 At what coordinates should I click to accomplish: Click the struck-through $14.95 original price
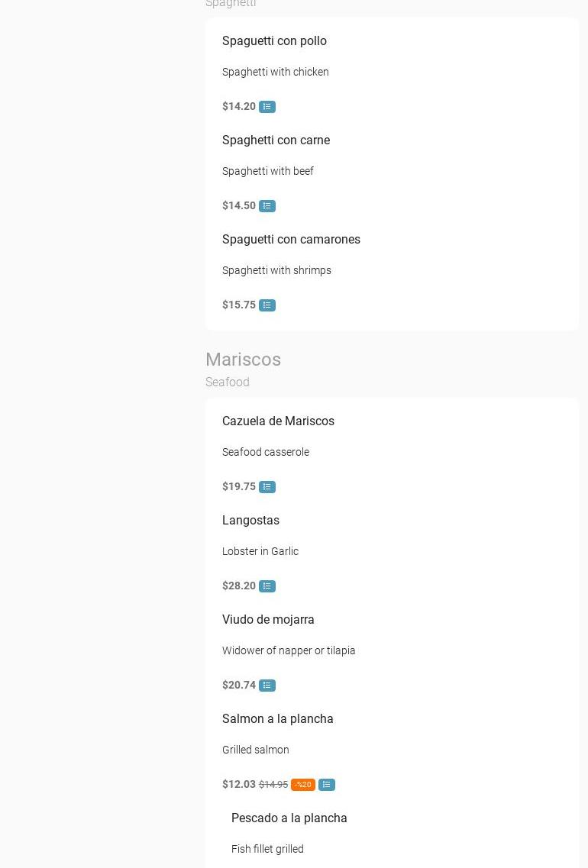(x=273, y=785)
